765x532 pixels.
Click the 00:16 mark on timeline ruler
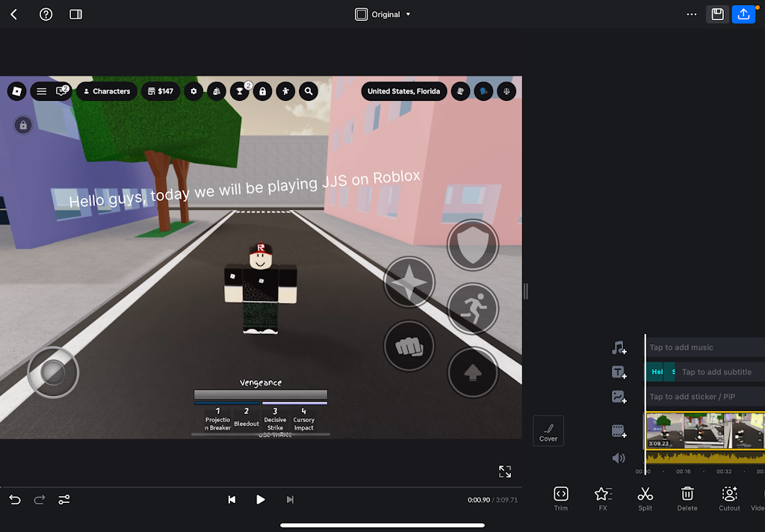tap(683, 471)
